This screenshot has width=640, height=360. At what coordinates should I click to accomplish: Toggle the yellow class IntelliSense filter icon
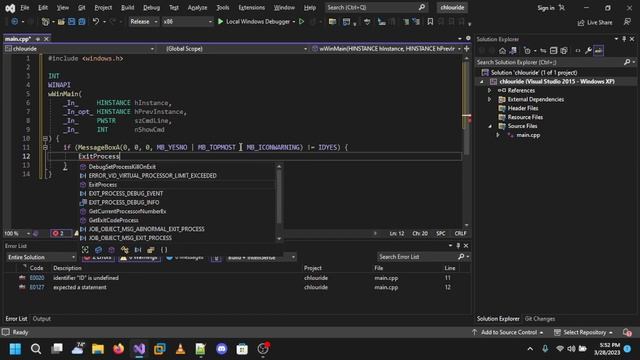[124, 249]
